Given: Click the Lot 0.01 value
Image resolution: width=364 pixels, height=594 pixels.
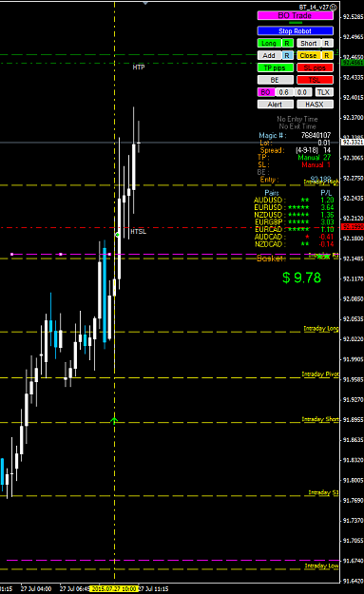Looking at the screenshot, I should 324,143.
